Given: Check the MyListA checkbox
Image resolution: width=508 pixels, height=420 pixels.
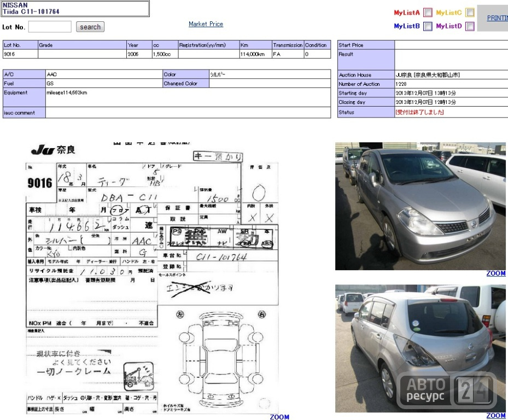Looking at the screenshot, I should [x=428, y=13].
